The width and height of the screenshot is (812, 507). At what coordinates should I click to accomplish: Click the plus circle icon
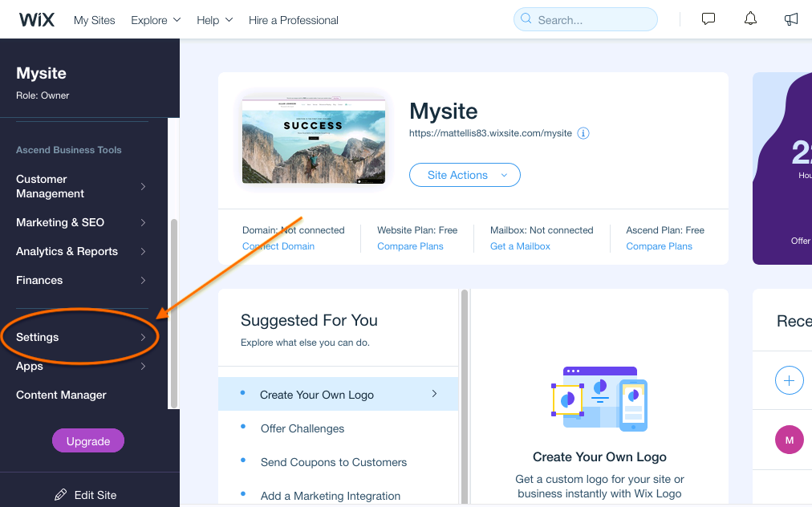click(789, 380)
